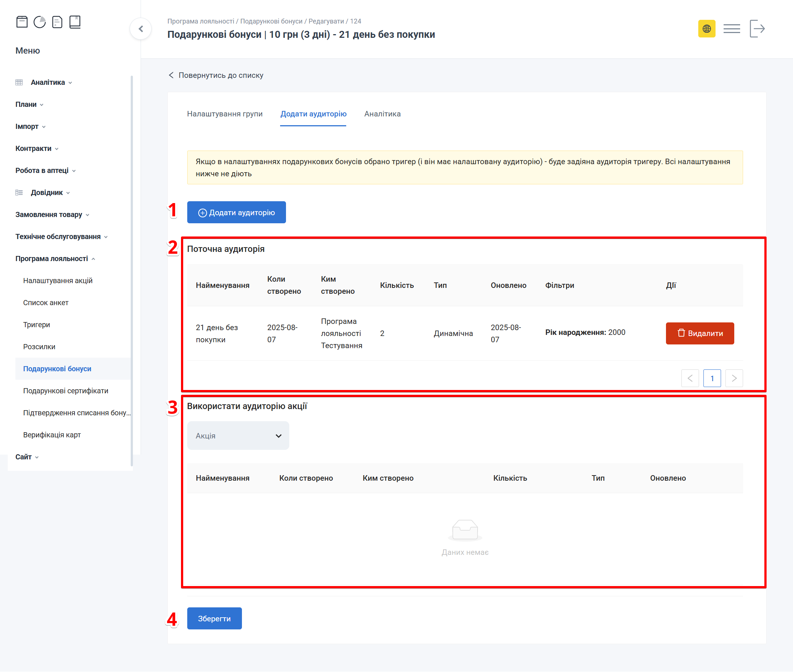
Task: Switch to the Аналітика tab
Action: (x=382, y=114)
